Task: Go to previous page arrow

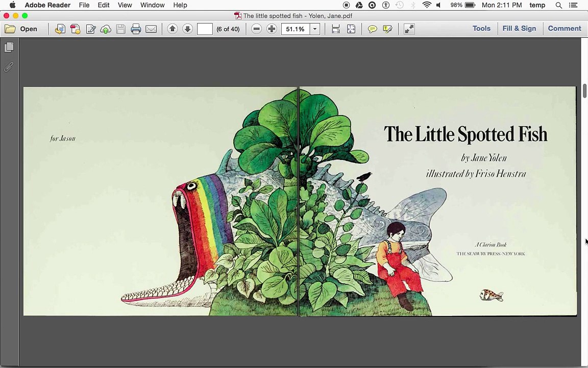Action: [173, 29]
